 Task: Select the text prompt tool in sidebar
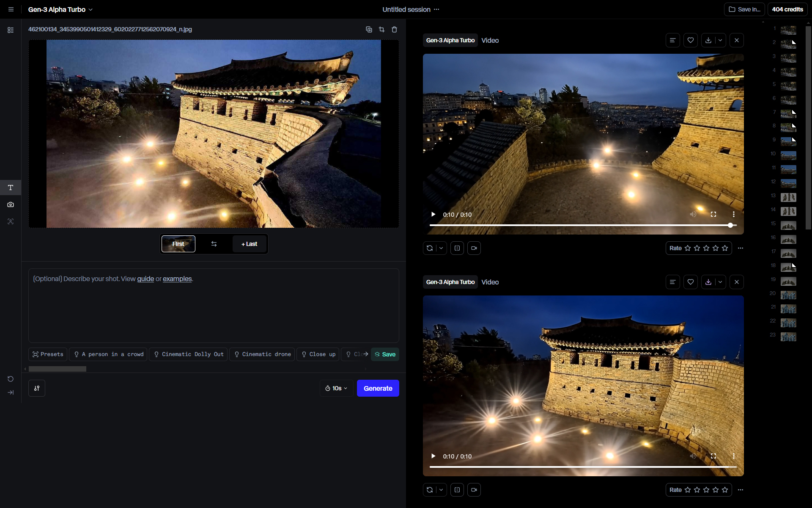pos(11,188)
